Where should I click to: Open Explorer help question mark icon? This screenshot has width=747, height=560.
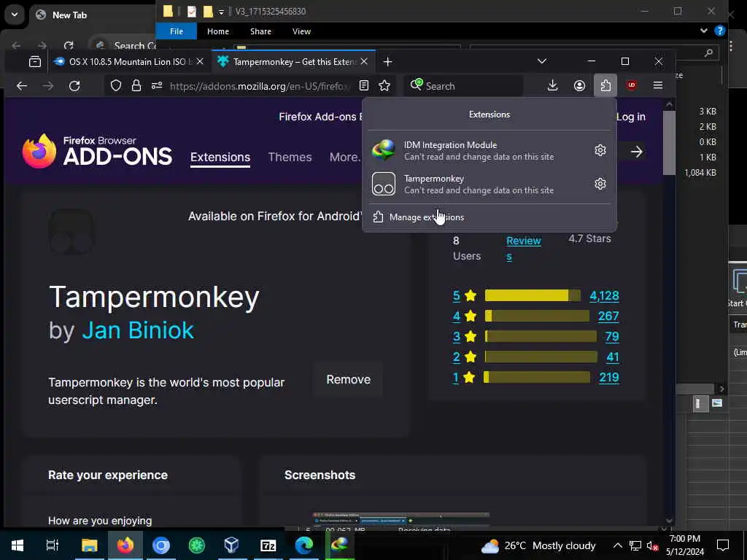720,31
